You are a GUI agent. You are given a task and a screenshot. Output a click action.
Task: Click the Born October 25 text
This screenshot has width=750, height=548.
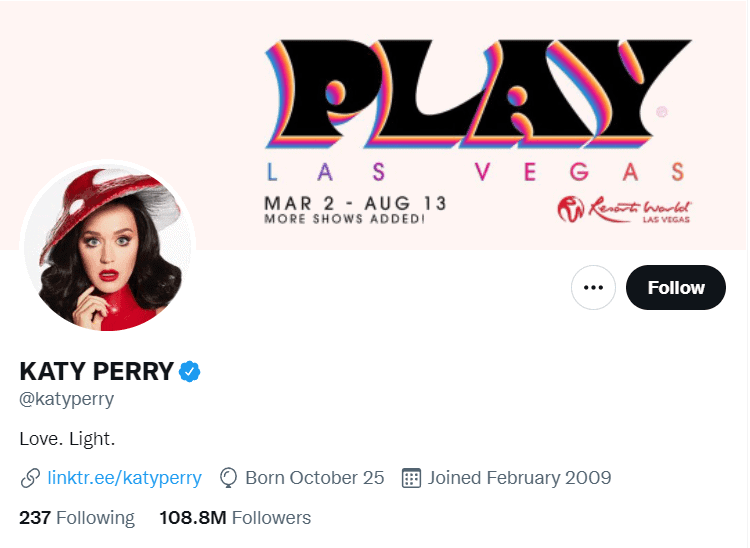tap(315, 478)
